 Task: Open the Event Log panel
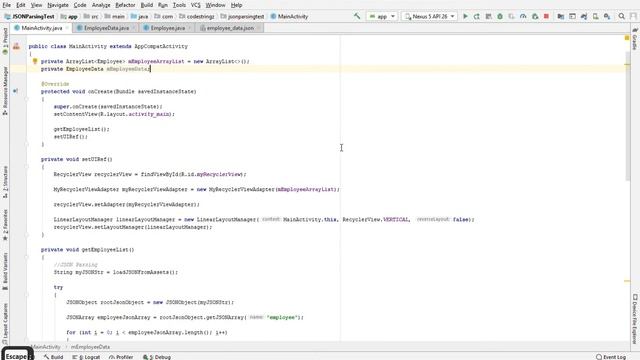pos(611,357)
